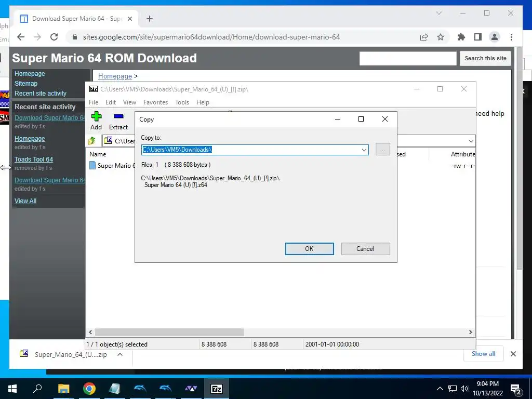
Task: Close the Download Super Mario 64 tab
Action: point(129,19)
